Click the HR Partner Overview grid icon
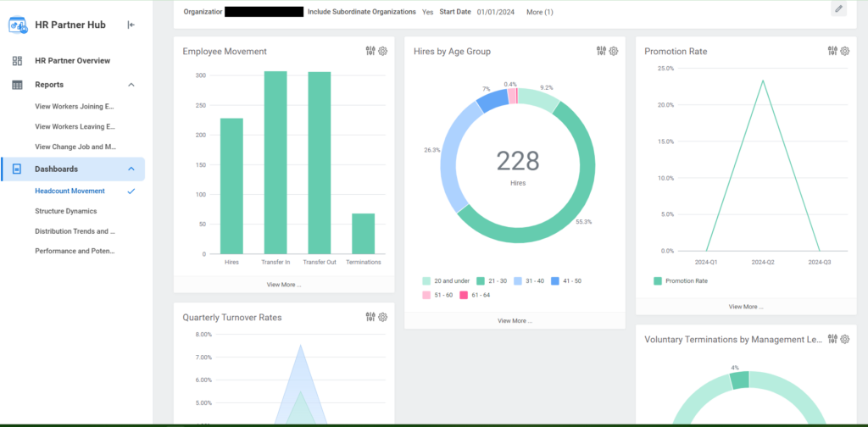 [x=17, y=61]
